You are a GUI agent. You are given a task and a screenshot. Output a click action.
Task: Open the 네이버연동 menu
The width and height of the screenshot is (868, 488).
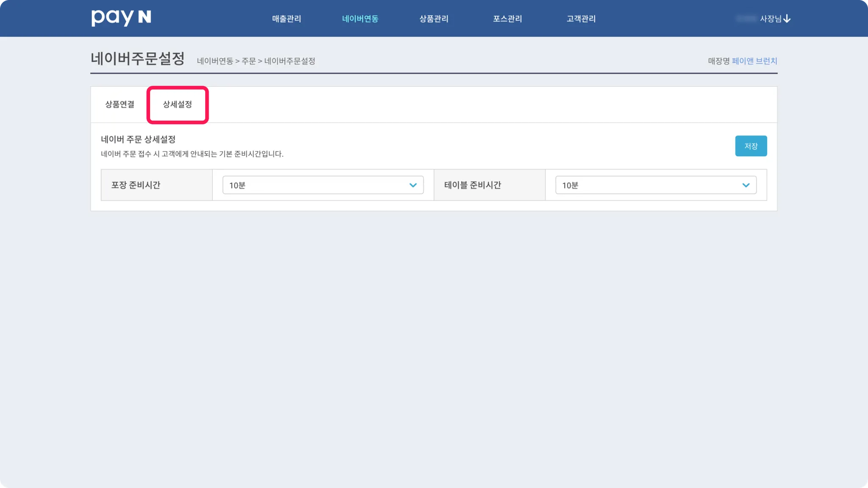(x=360, y=19)
